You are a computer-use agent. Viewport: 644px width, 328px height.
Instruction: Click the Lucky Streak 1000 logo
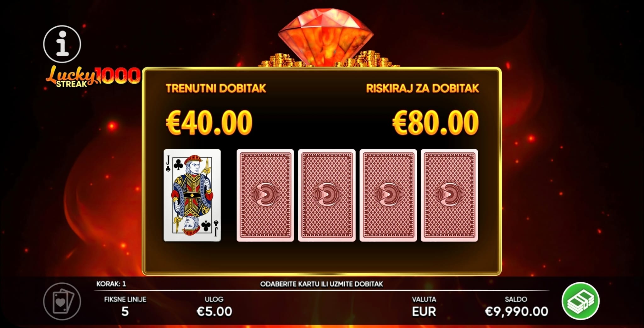[x=93, y=76]
